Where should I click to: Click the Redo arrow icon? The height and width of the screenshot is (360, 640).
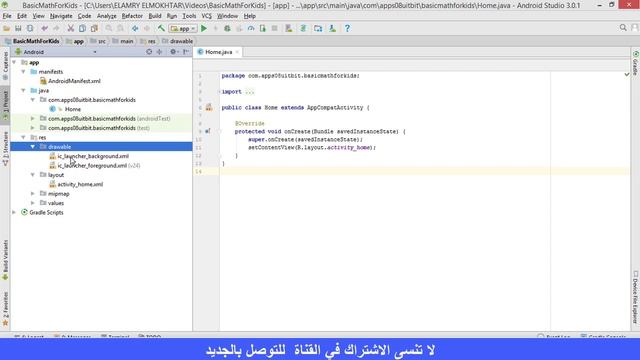coord(56,28)
